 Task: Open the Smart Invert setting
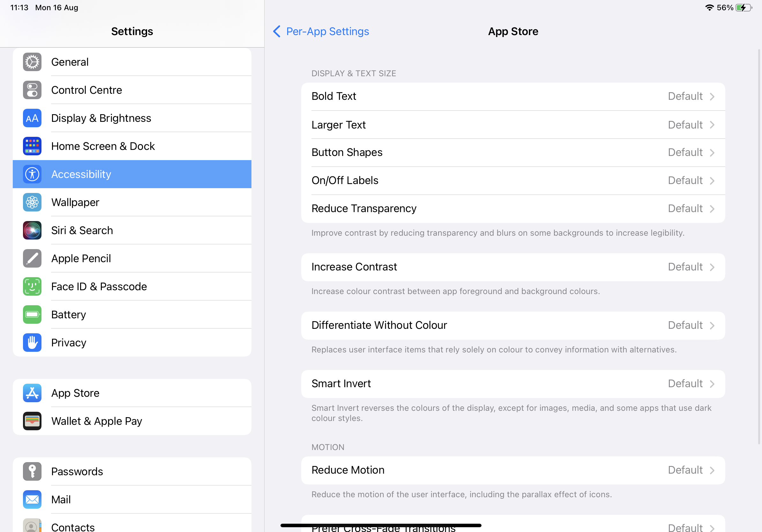click(x=513, y=384)
